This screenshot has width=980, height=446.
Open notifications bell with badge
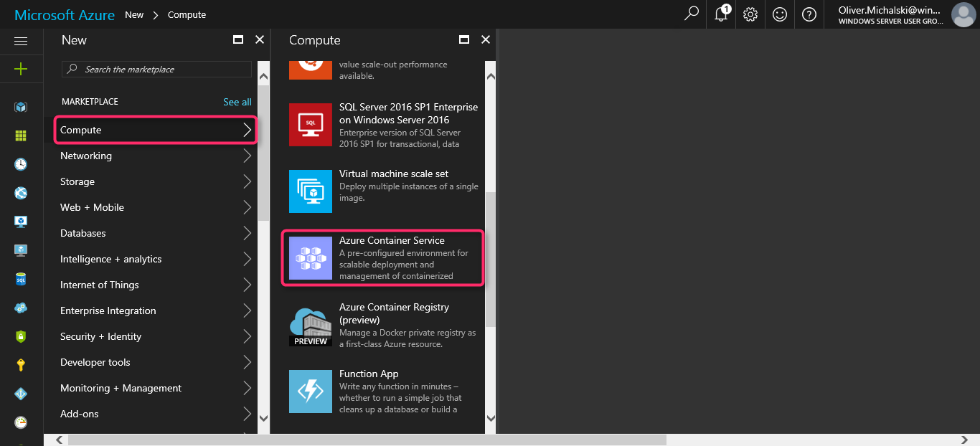722,14
